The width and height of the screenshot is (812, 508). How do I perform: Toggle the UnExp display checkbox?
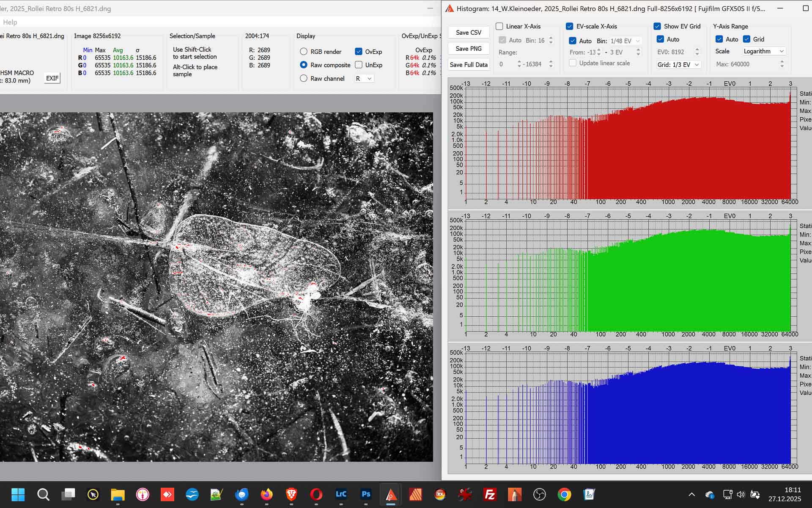(359, 65)
